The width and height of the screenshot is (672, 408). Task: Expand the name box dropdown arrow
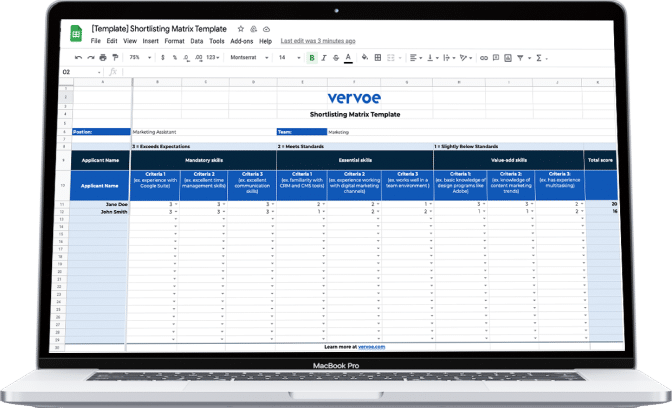coord(99,72)
